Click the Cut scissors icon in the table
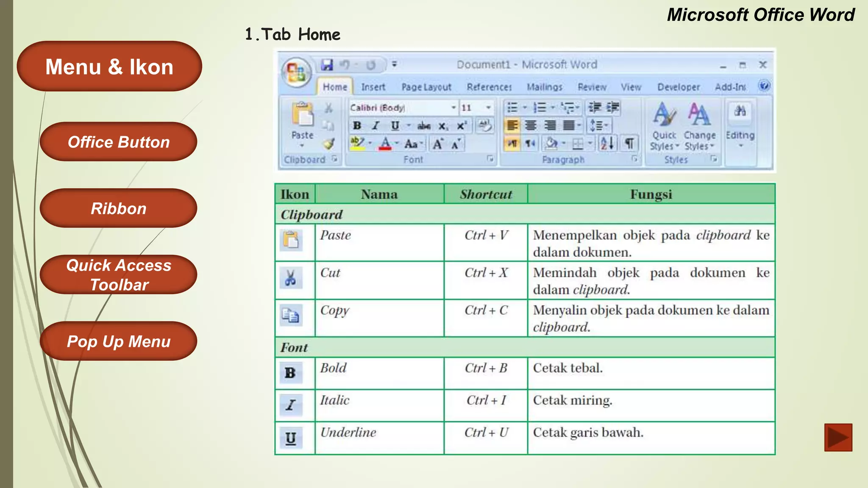The image size is (868, 488). click(291, 278)
